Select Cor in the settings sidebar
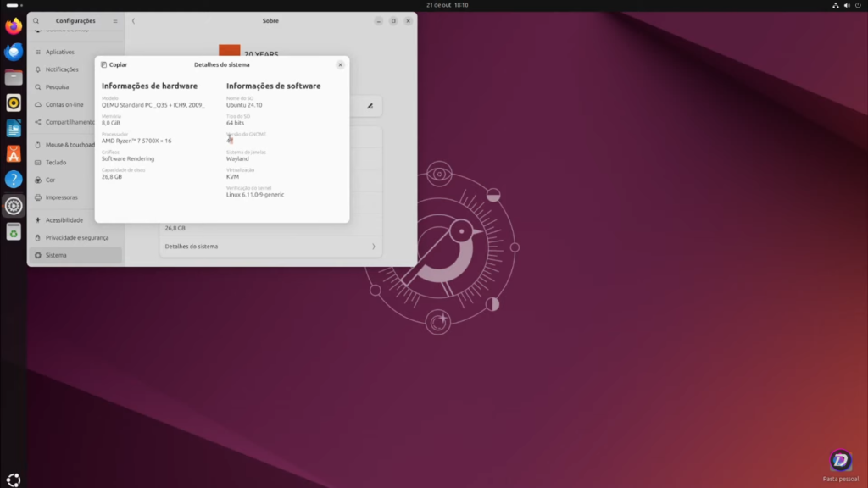The width and height of the screenshot is (868, 488). [75, 180]
